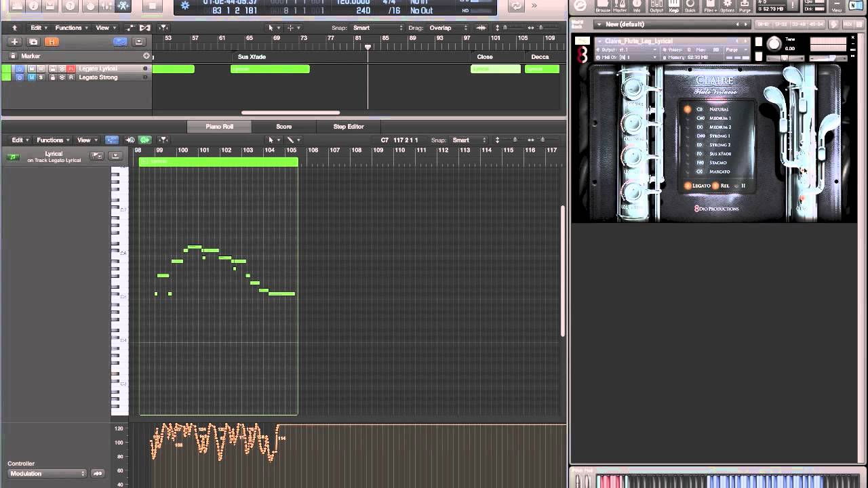Toggle the orange H hide tracks button
The width and height of the screenshot is (868, 488).
pyautogui.click(x=52, y=41)
